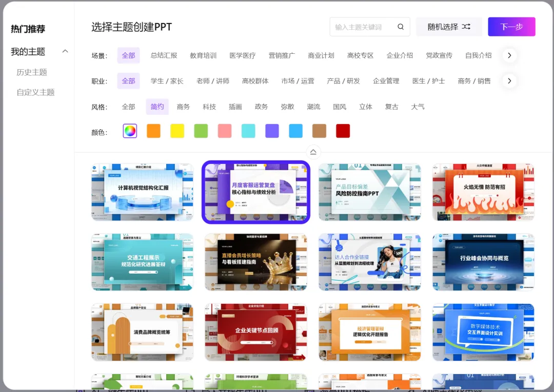
Task: Select the sky blue color swatch
Action: coord(295,131)
